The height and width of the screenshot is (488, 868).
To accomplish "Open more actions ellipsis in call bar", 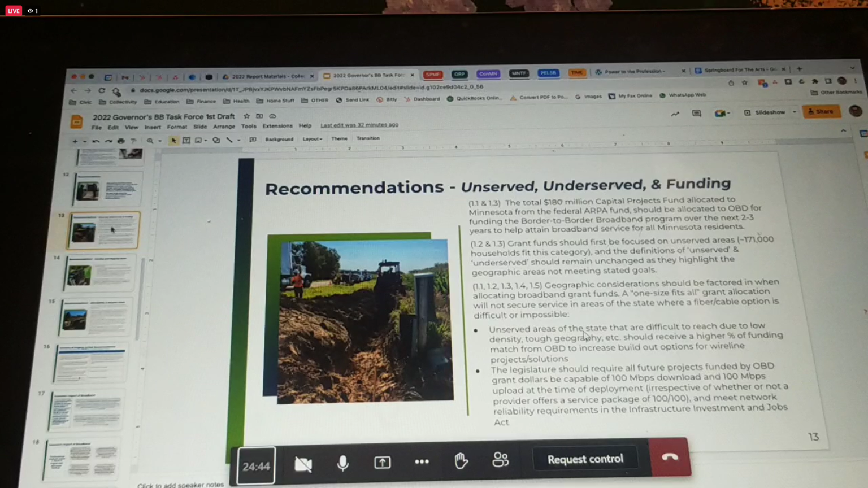I will tap(422, 462).
